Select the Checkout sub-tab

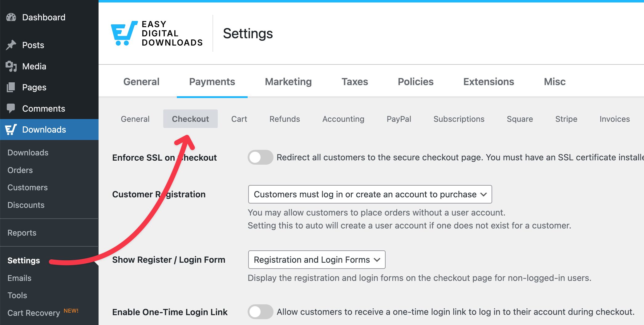pos(190,119)
